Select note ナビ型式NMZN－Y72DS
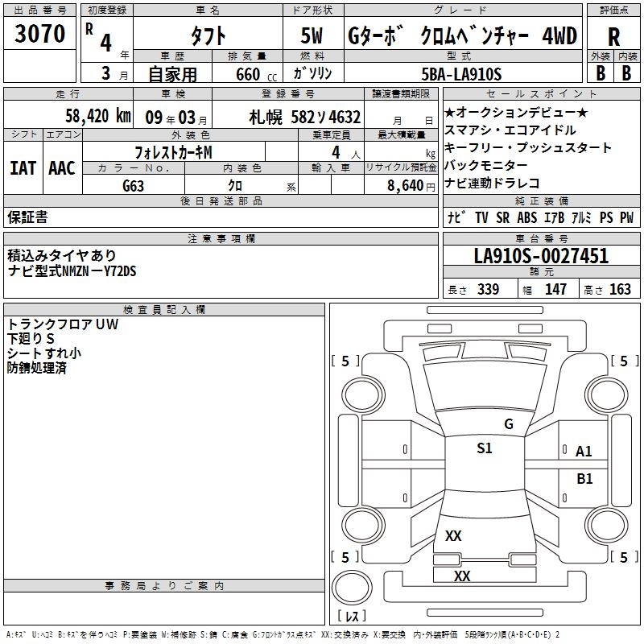This screenshot has height=644, width=644. click(x=72, y=271)
